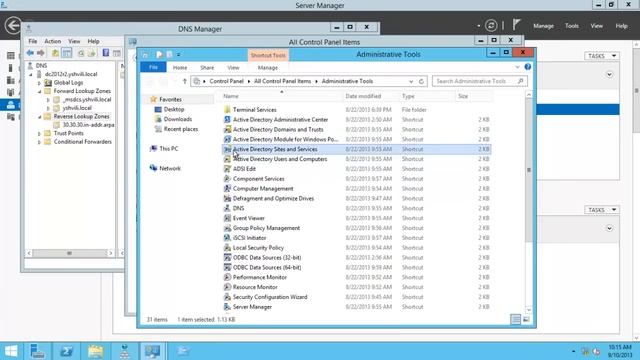This screenshot has width=640, height=360.
Task: Click Defragment and Optimize Drives icon
Action: point(227,198)
